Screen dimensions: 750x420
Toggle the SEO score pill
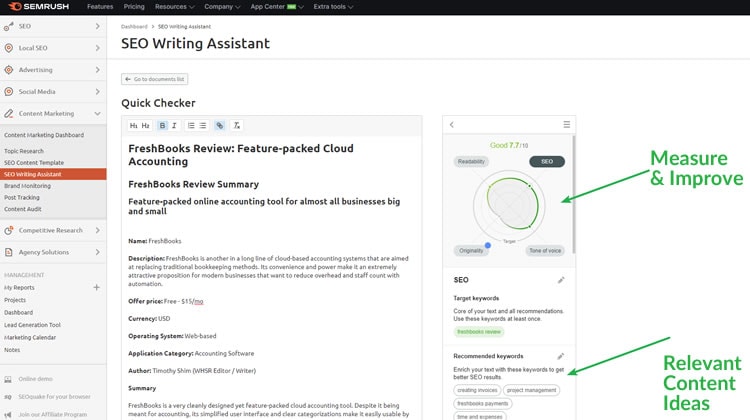[547, 162]
